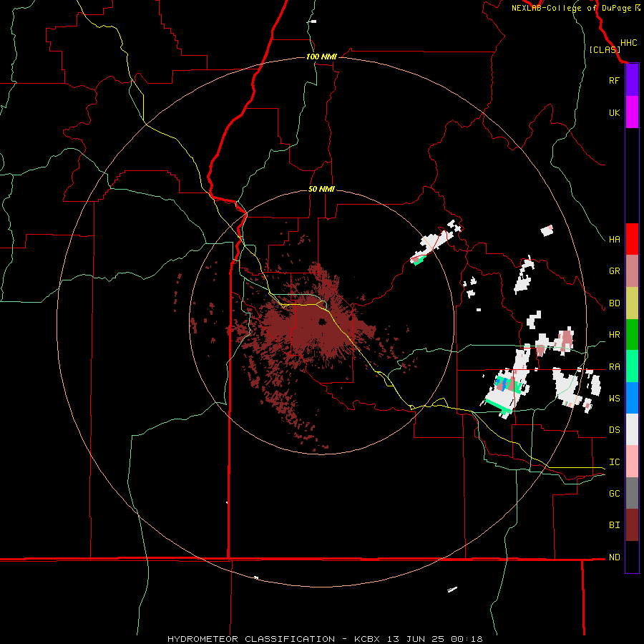Click the HA red legend swatch

point(632,239)
